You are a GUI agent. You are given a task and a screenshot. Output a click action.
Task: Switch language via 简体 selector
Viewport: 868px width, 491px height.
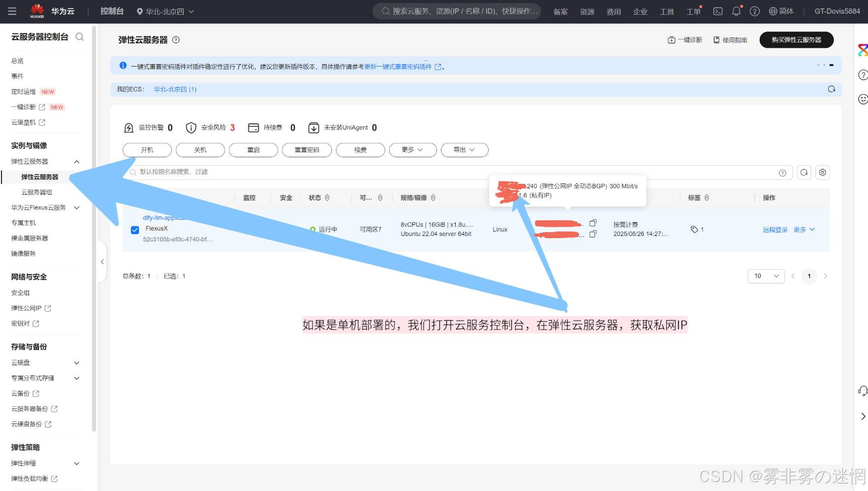(x=781, y=11)
